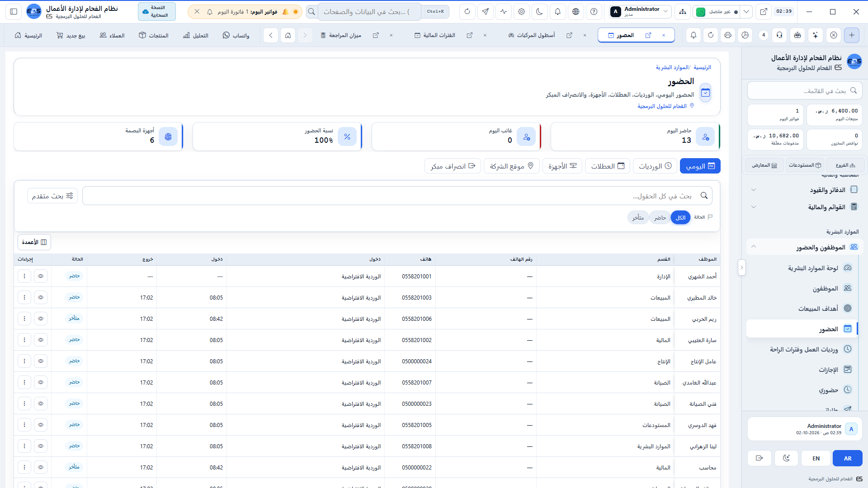This screenshot has height=488, width=868.
Task: Switch to العطلات tab
Action: tap(608, 166)
